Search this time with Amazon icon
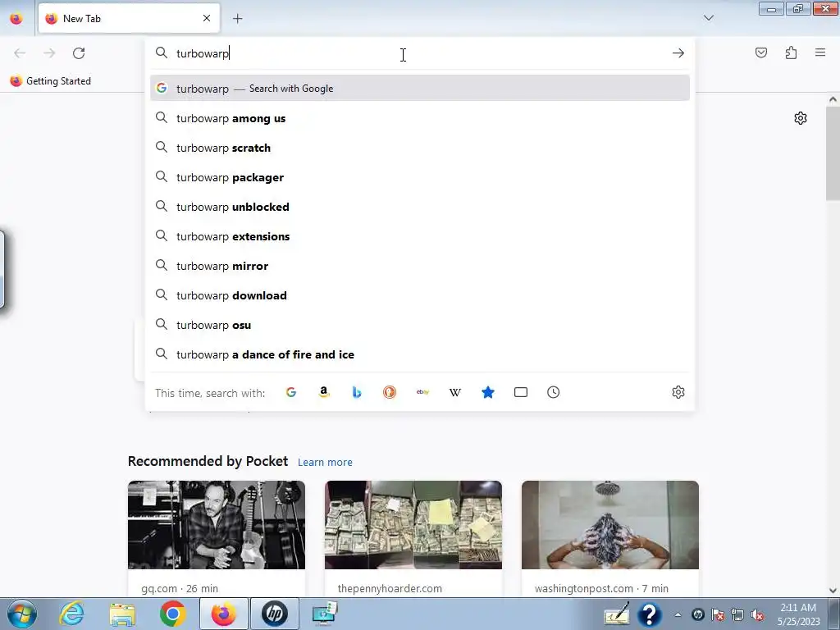This screenshot has width=840, height=630. pos(323,392)
